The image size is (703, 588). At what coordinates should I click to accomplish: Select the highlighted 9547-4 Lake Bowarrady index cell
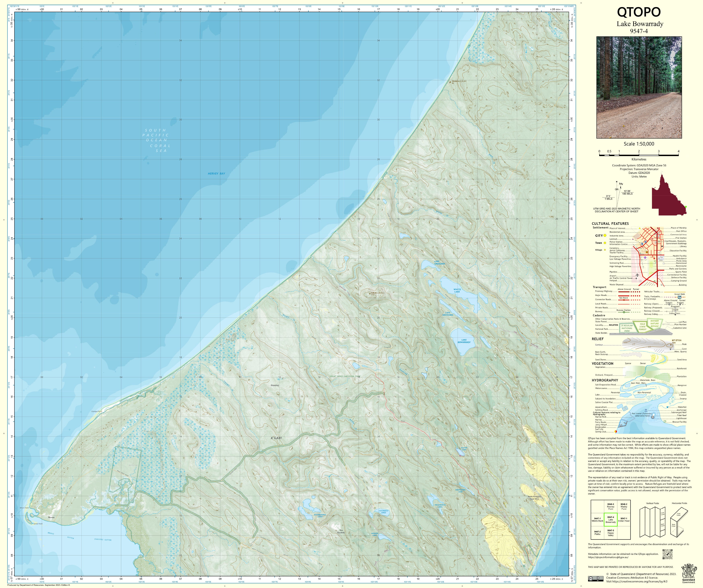tap(611, 520)
